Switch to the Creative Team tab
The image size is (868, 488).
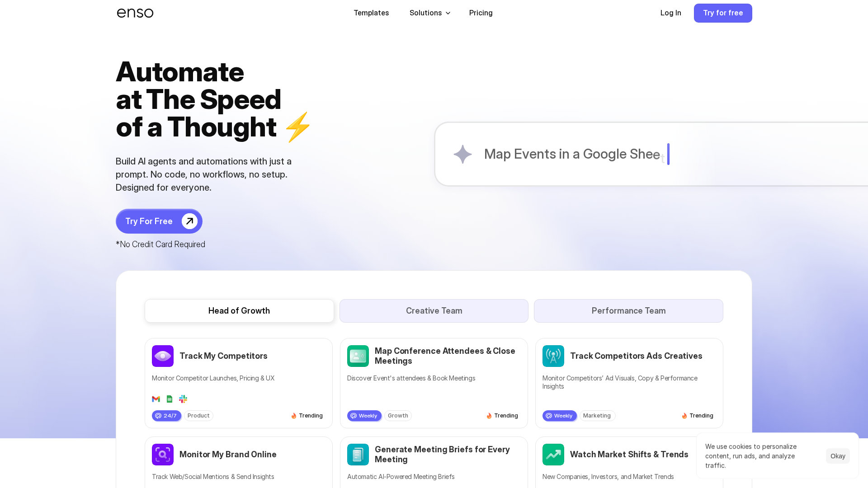[434, 311]
